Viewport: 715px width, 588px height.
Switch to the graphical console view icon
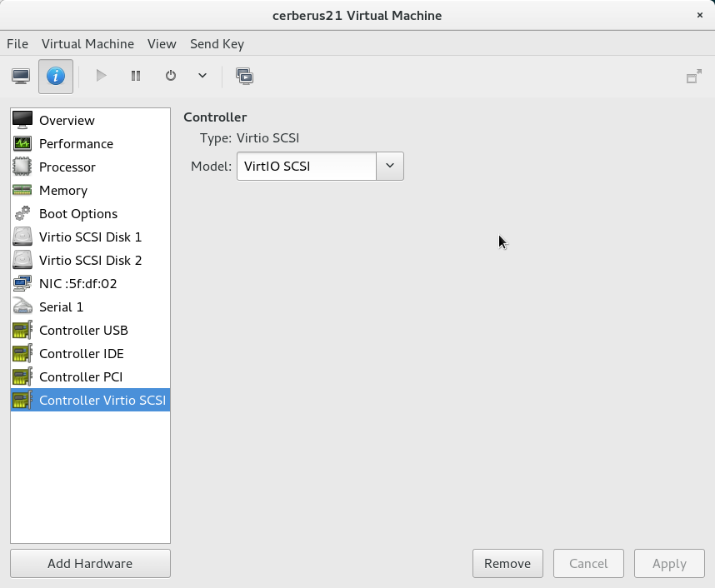(x=22, y=76)
